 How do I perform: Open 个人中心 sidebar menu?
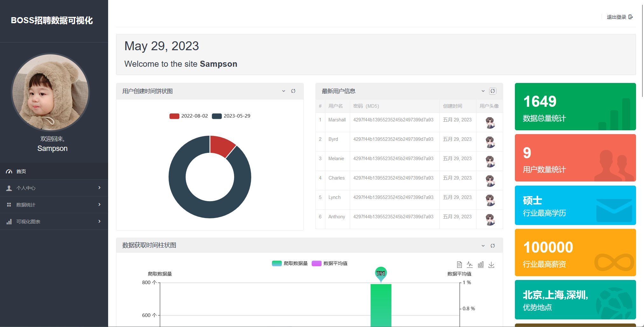point(54,188)
